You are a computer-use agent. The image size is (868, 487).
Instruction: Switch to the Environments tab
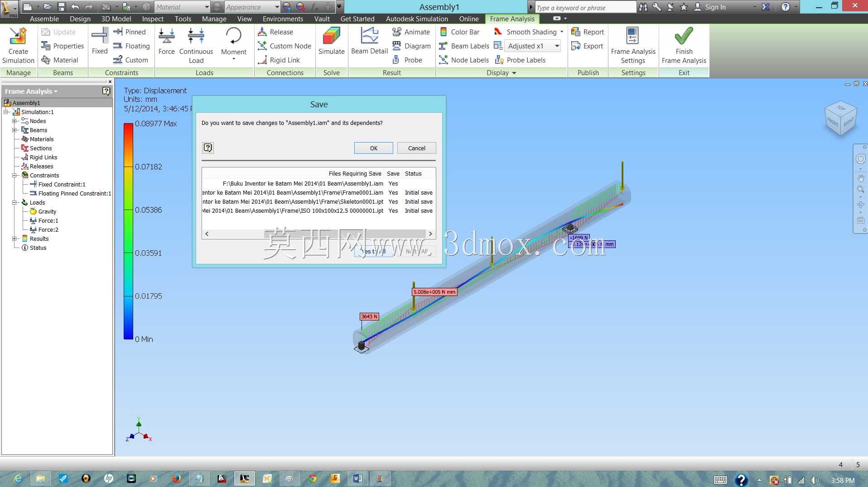pyautogui.click(x=283, y=19)
